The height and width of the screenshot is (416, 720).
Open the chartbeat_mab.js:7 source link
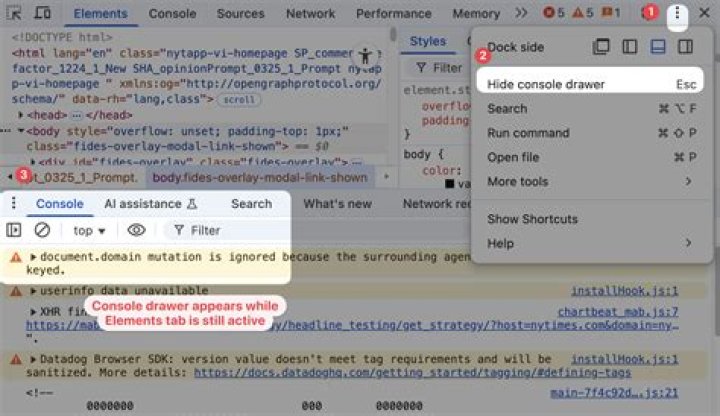click(618, 312)
